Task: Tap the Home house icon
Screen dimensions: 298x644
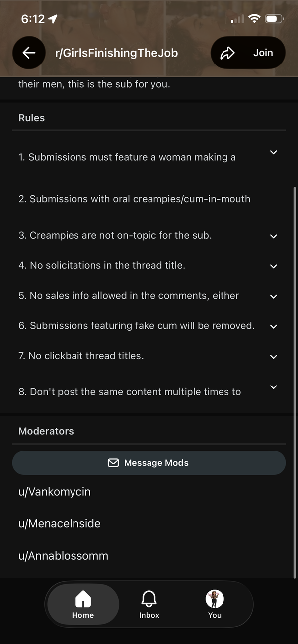Action: click(83, 599)
